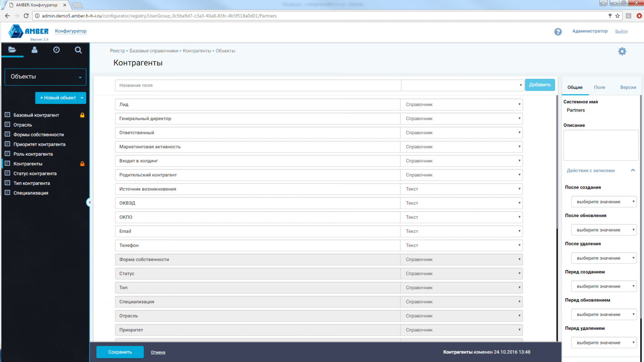
Task: Open type dropdown for ОКВЭД field
Action: coord(462,203)
